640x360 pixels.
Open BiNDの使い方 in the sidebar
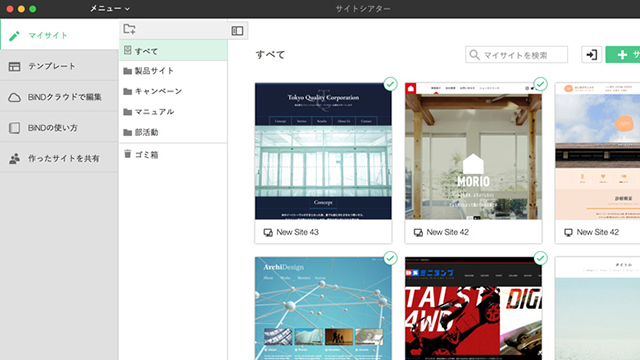pos(59,128)
